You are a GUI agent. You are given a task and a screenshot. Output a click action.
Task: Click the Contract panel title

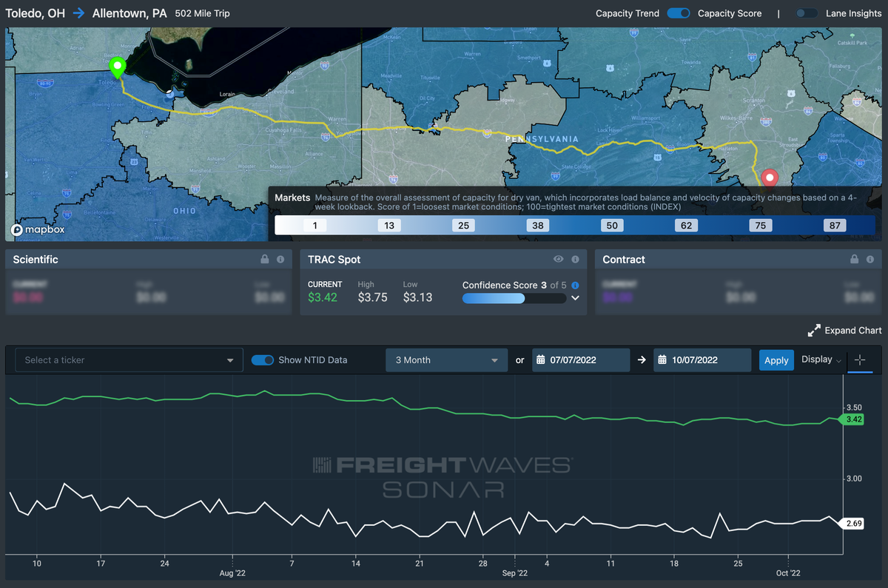pyautogui.click(x=624, y=260)
